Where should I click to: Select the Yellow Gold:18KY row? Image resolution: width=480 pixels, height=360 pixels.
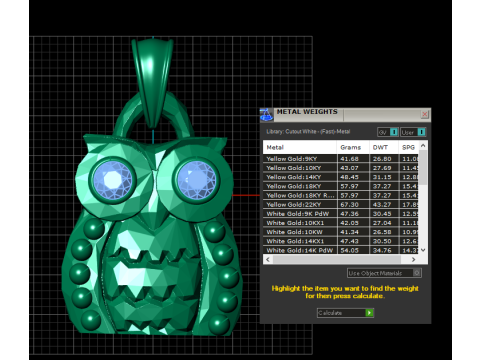[341, 186]
